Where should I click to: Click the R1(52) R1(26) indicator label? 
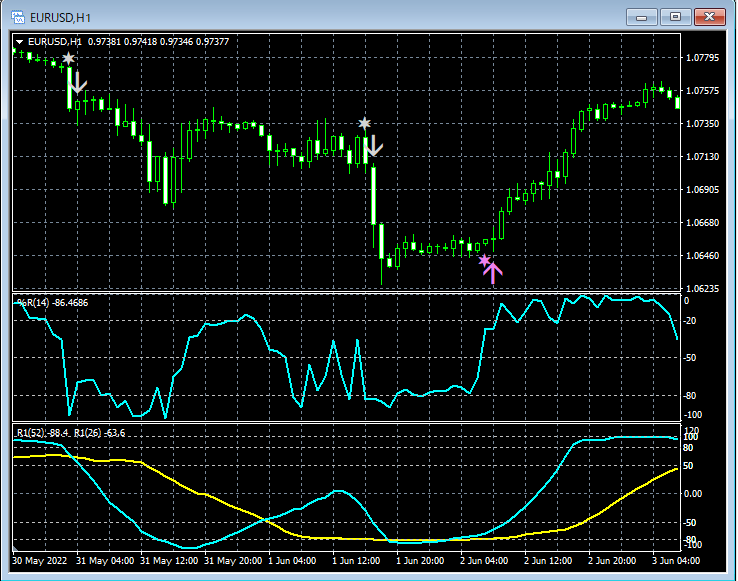[70, 432]
